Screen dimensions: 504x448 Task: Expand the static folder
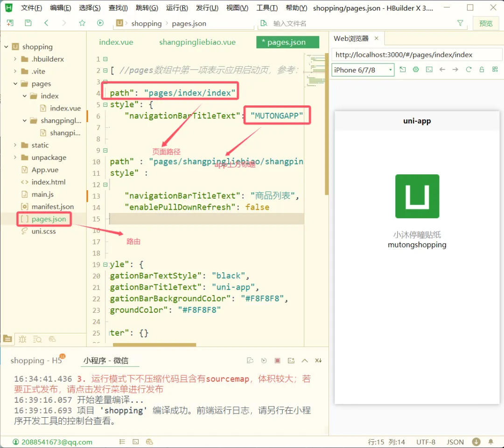15,145
